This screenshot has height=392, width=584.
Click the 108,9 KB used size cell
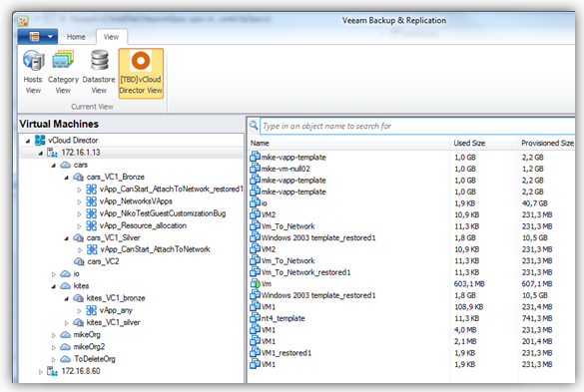[x=468, y=307]
